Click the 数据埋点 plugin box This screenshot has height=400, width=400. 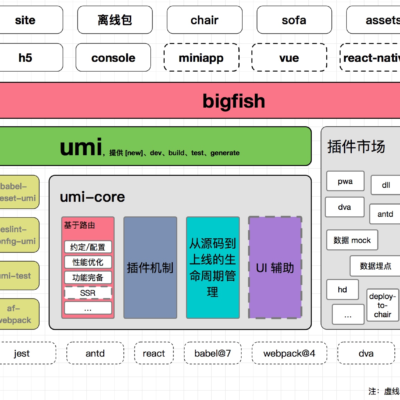click(x=375, y=266)
